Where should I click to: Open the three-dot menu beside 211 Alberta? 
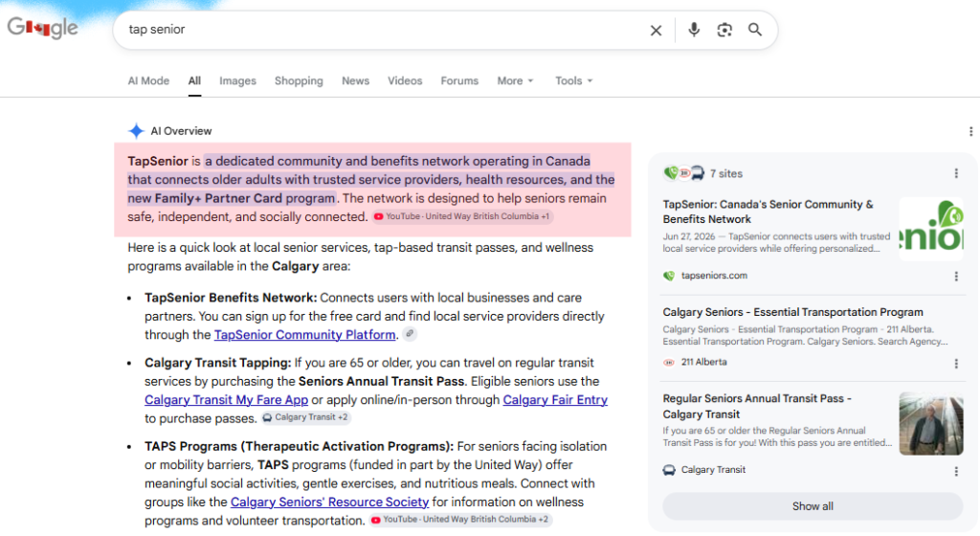coord(956,363)
